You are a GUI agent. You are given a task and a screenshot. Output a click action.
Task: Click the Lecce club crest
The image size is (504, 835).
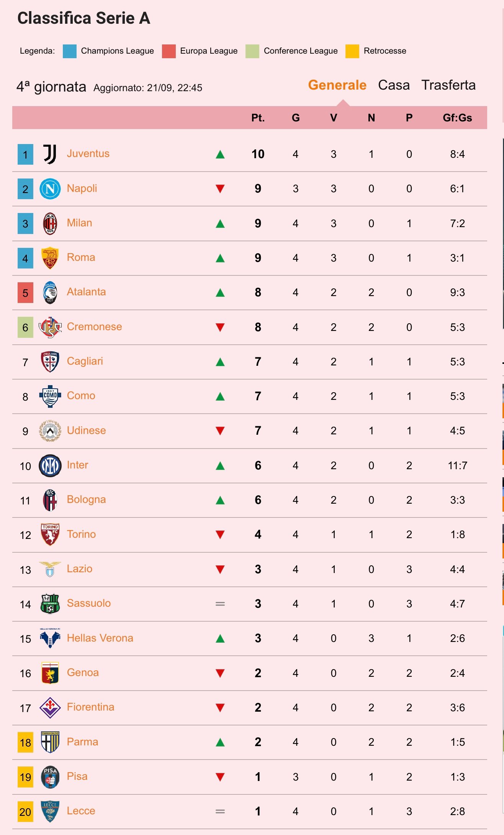(x=50, y=812)
